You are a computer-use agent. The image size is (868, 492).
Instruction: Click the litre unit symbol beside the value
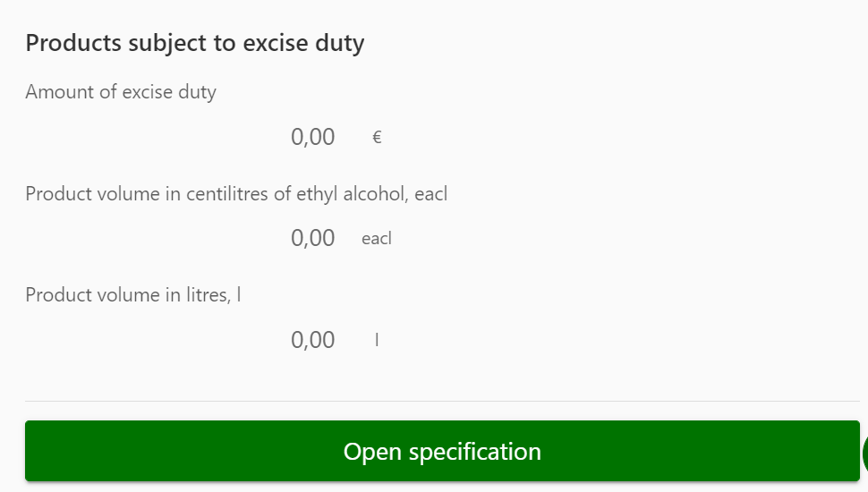point(377,340)
